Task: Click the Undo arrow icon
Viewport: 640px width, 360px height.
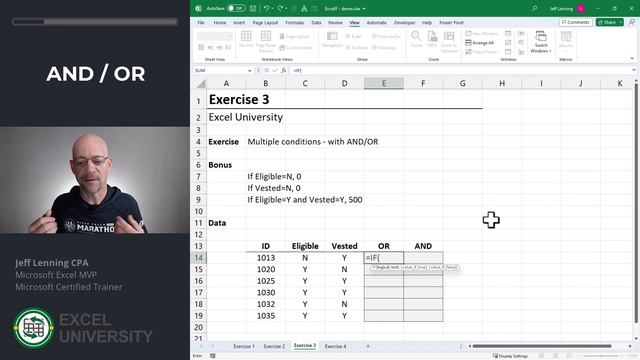Action: point(266,8)
